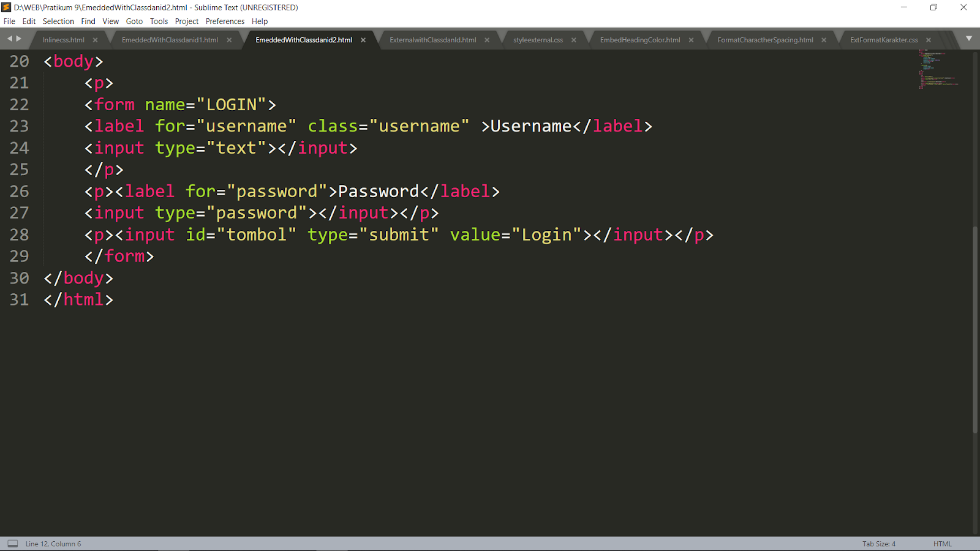Close the FormatCharactherSpacing.html tab

824,39
